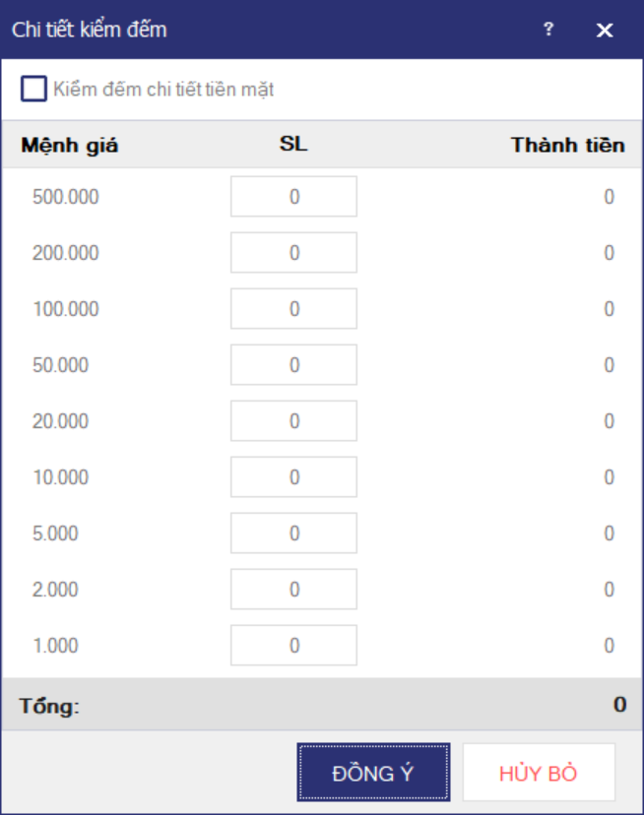Click the Tổng total row label
644x815 pixels.
pyautogui.click(x=49, y=706)
